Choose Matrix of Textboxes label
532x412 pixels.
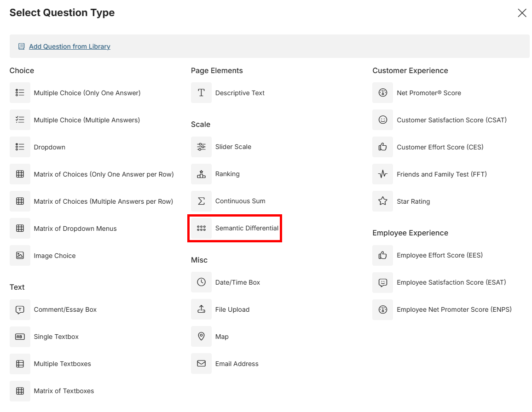click(x=64, y=391)
